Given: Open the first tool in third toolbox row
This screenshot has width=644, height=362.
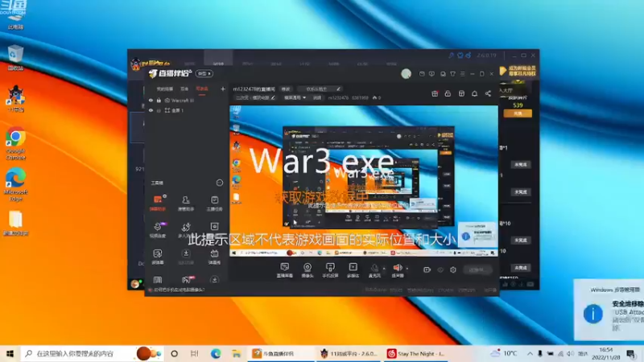Looking at the screenshot, I should (x=158, y=257).
